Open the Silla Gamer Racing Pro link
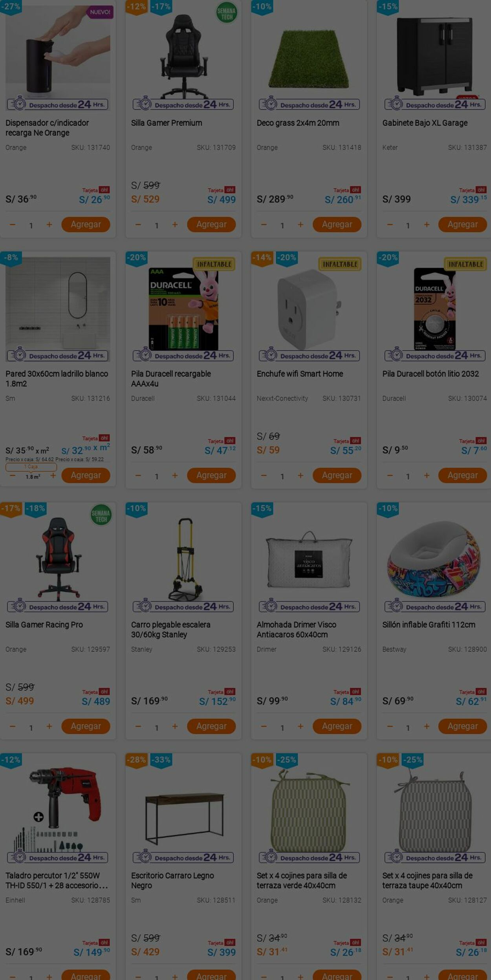Screen dimensions: 491x980 click(44, 625)
